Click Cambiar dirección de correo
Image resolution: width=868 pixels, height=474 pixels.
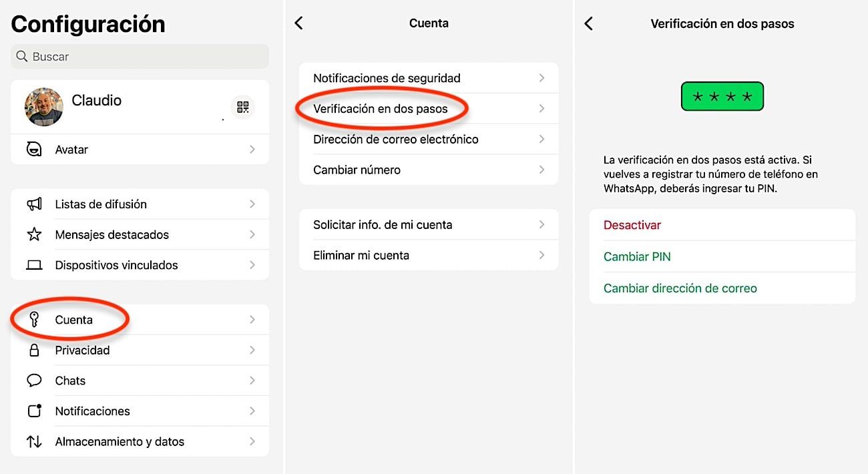point(680,288)
